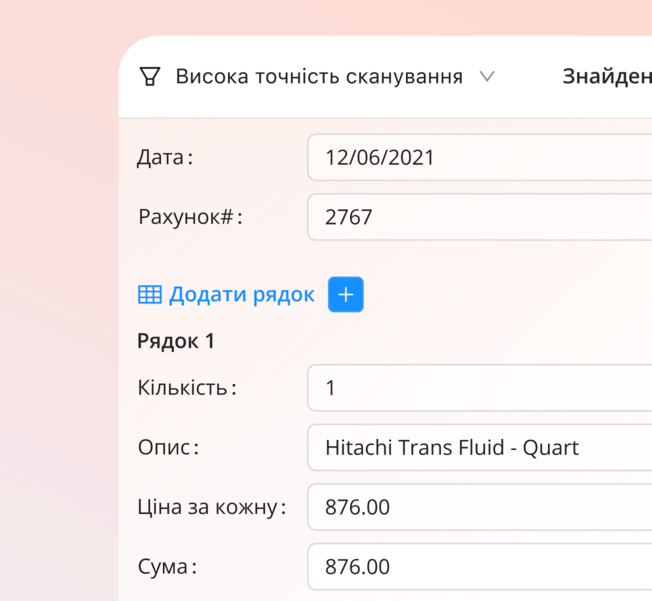Click the Кількість input field
The image size is (652, 601).
[480, 388]
